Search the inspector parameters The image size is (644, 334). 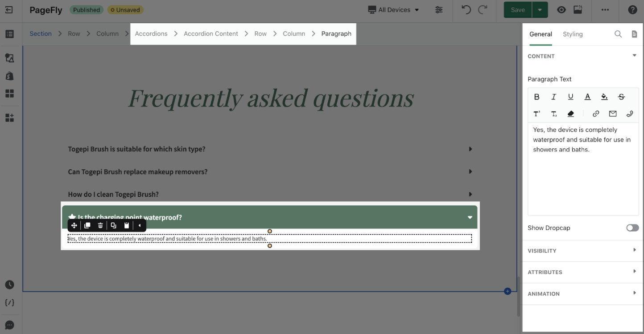tap(618, 34)
